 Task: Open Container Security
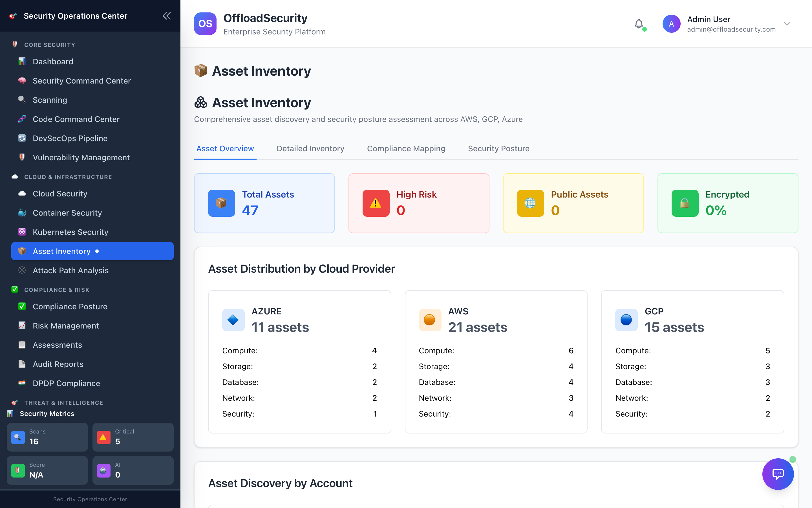[92, 213]
